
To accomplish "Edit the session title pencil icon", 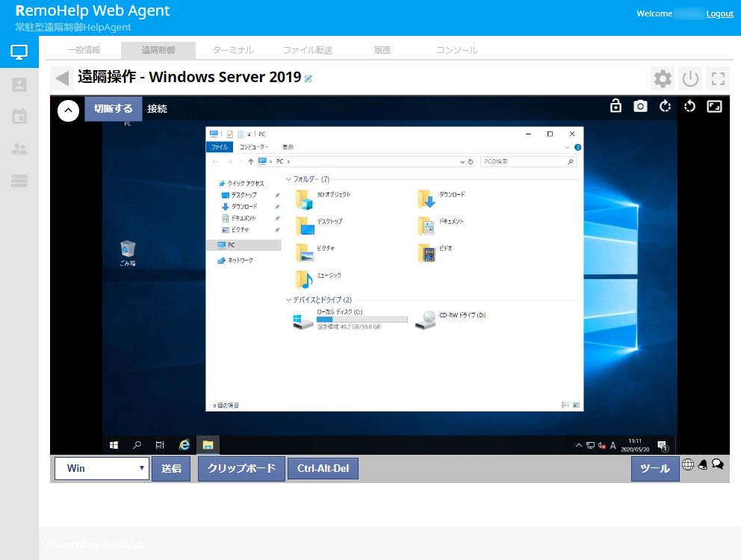I will (x=308, y=78).
